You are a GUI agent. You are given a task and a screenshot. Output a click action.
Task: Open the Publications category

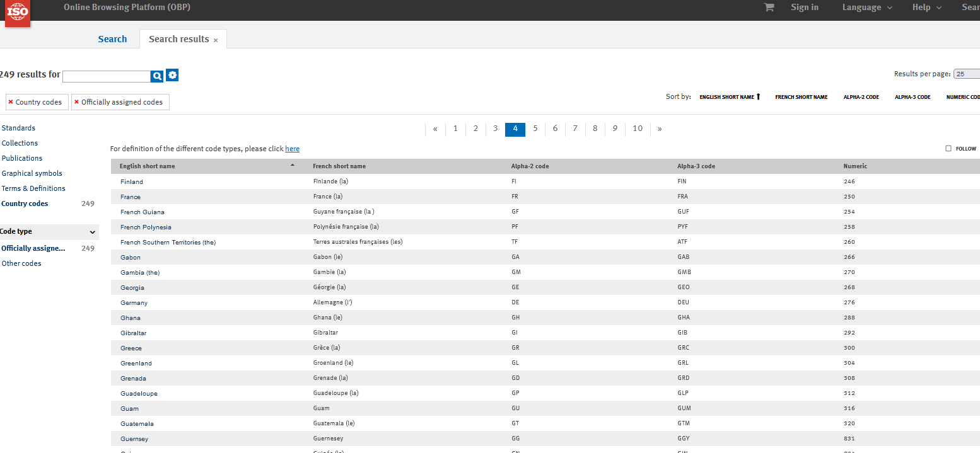click(22, 158)
